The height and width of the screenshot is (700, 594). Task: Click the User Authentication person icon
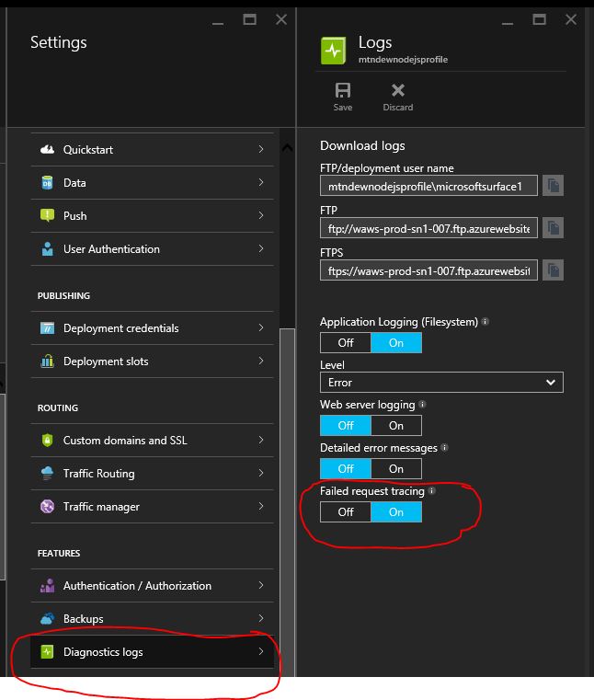(x=47, y=248)
